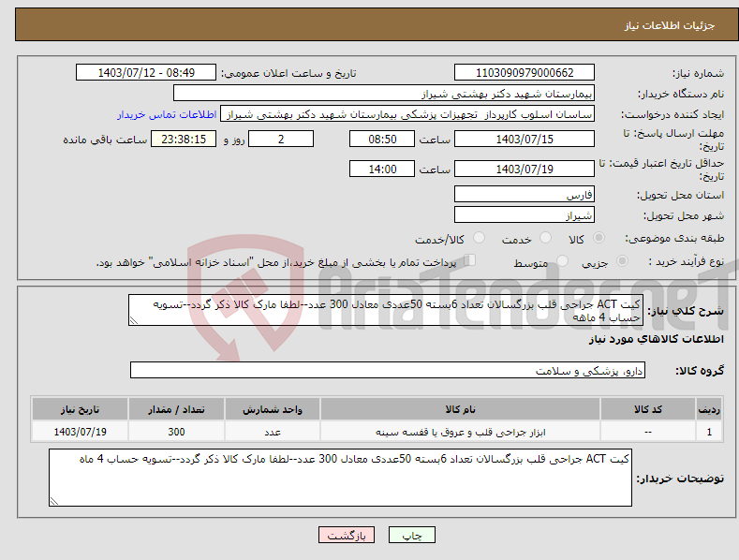
Task: Click the واحد شمارش column header
Action: click(x=273, y=409)
